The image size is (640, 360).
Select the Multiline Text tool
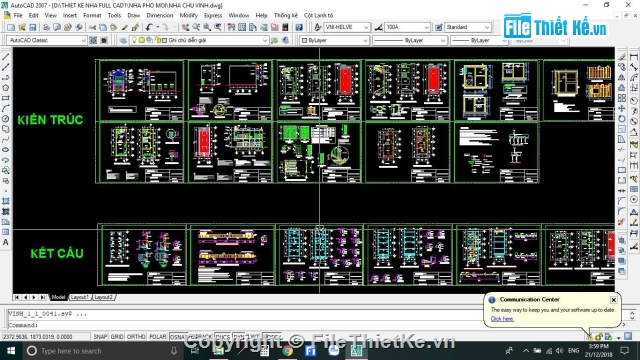pos(6,242)
